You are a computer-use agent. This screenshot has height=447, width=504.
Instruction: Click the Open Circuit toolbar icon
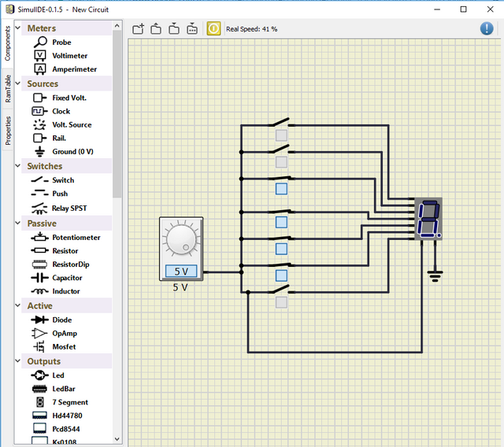tap(156, 29)
